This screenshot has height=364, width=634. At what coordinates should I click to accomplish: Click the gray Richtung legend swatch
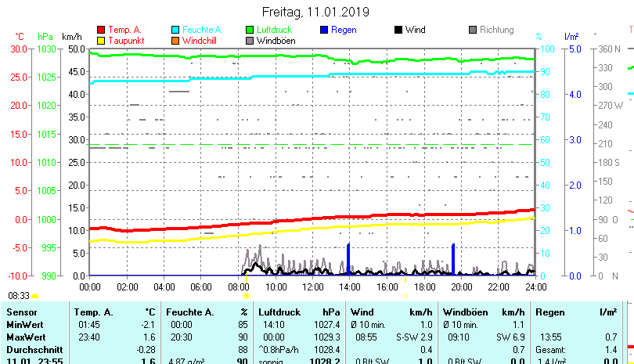tap(473, 31)
